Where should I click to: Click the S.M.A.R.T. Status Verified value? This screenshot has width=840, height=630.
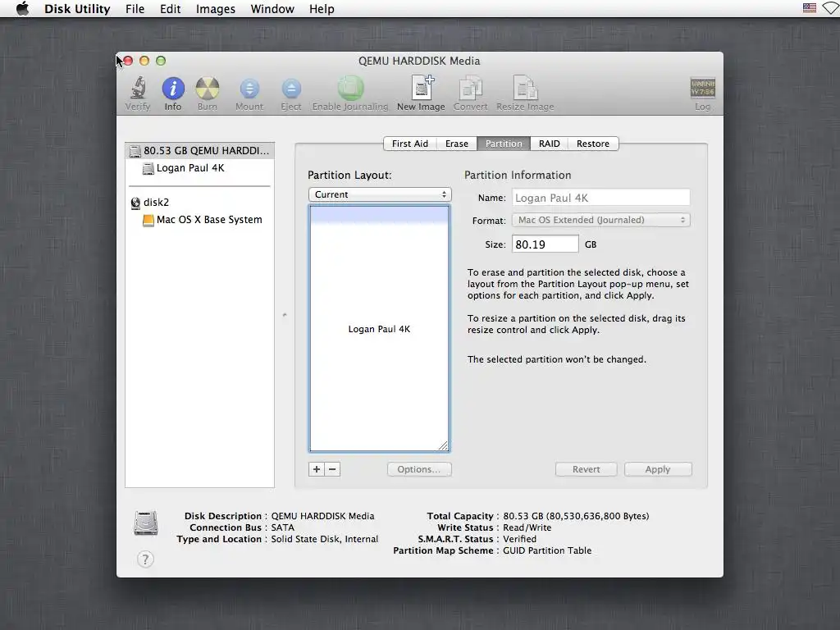[519, 539]
